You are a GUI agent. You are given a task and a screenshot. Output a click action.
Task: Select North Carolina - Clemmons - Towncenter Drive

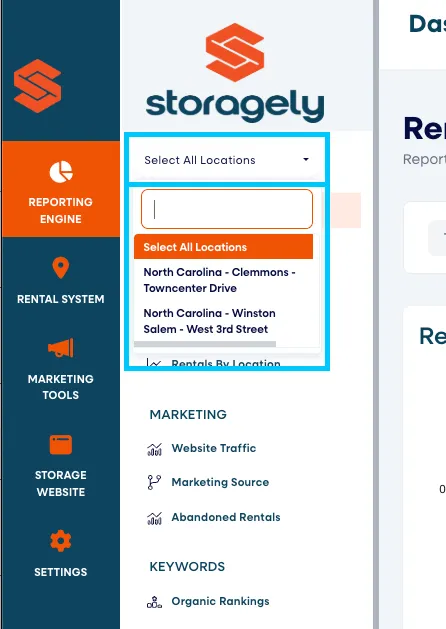(223, 280)
